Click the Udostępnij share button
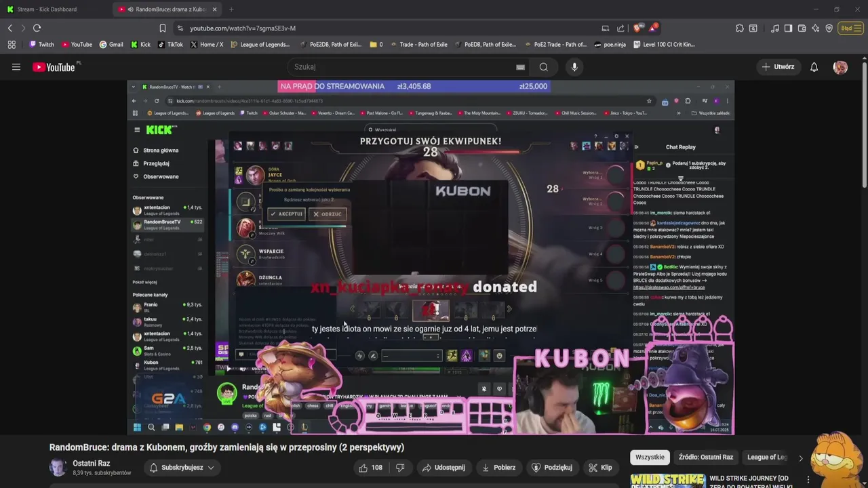868x488 pixels. tap(443, 468)
